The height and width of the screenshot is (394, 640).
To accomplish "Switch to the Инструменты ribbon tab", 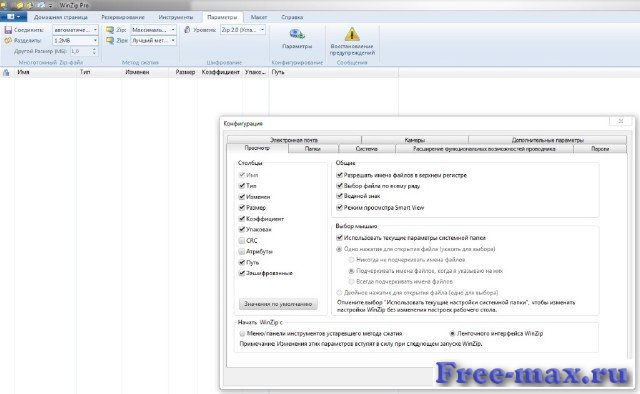I will (176, 17).
